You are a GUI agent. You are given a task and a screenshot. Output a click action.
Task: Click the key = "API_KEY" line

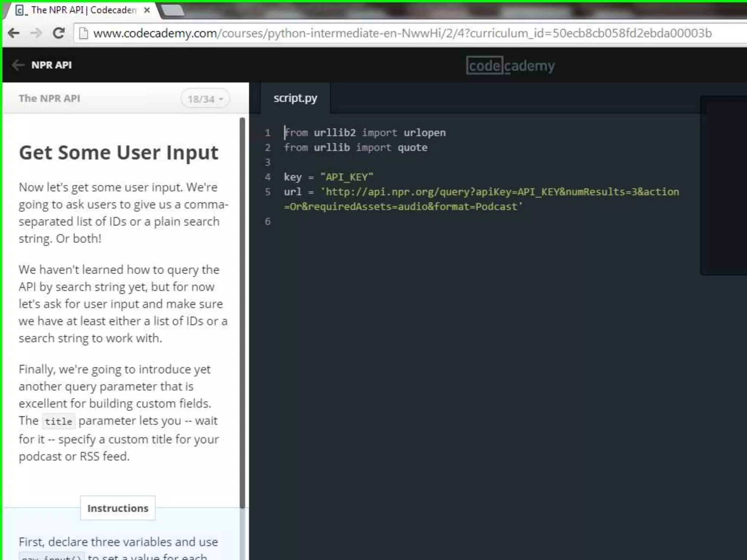pyautogui.click(x=329, y=177)
